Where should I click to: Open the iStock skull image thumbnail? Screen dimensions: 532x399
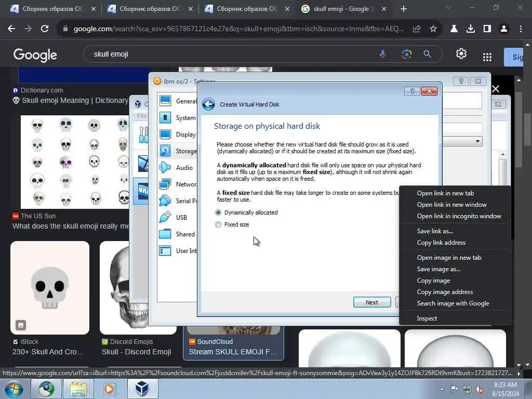pos(50,288)
